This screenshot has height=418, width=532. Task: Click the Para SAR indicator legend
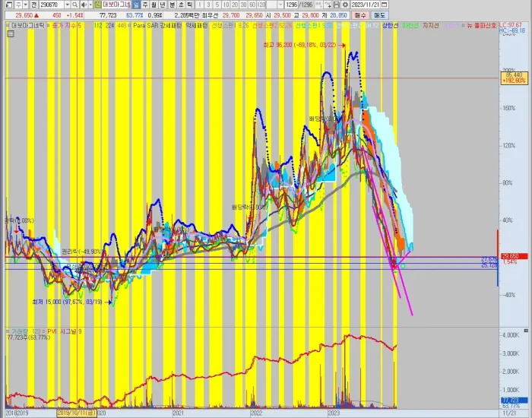tap(146, 25)
